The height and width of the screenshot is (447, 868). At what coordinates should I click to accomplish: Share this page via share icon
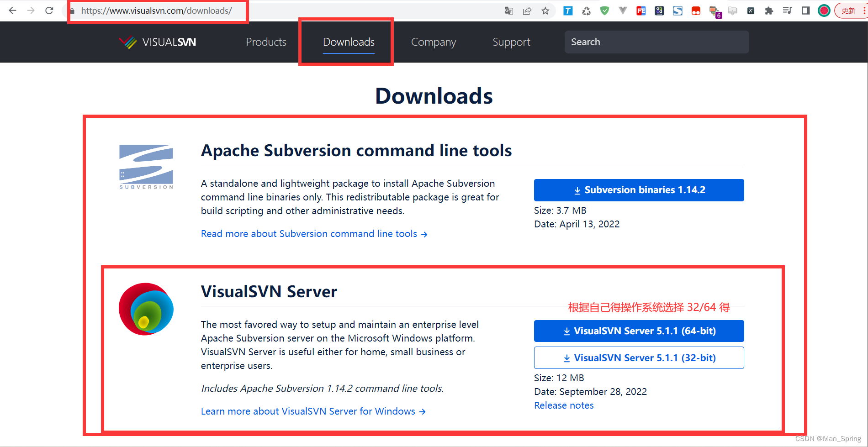[x=527, y=11]
